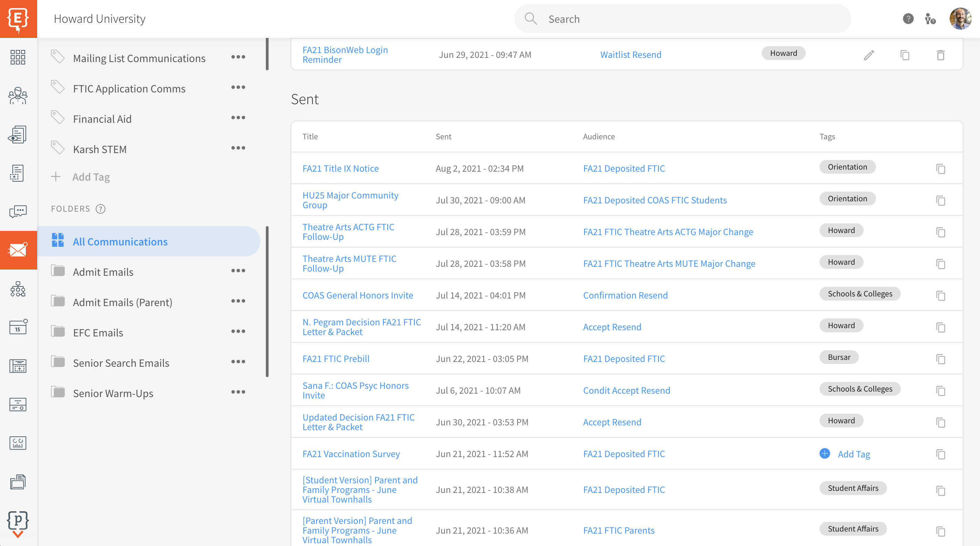Open the Workflows diagram icon in the sidebar

tap(18, 289)
